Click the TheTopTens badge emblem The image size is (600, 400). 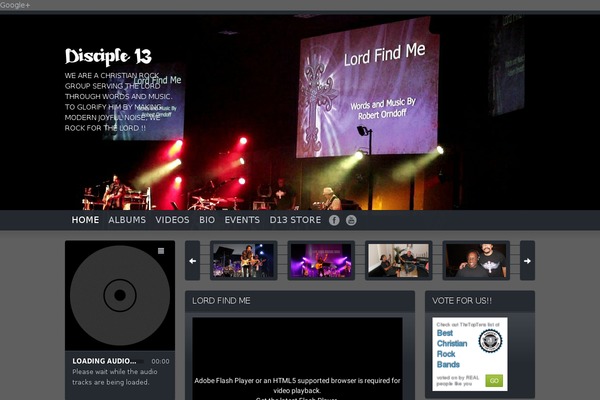[490, 341]
